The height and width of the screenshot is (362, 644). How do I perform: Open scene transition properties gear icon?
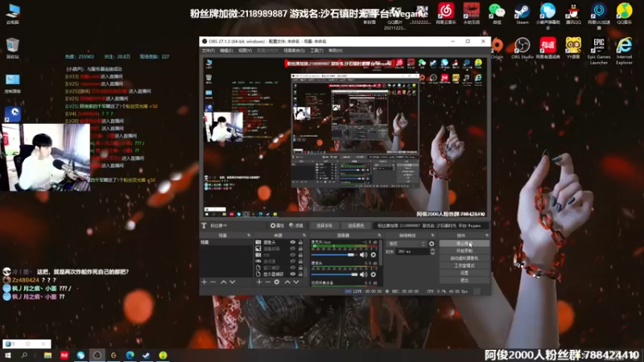tap(431, 244)
